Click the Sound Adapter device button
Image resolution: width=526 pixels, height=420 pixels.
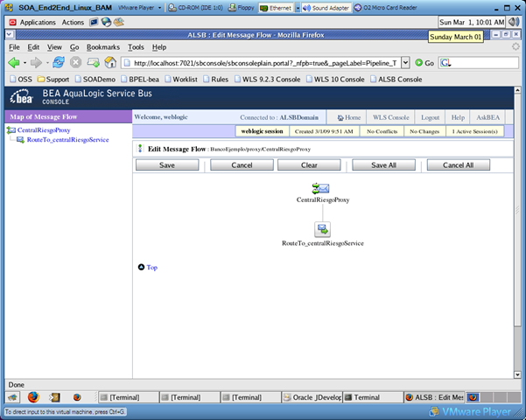[326, 8]
